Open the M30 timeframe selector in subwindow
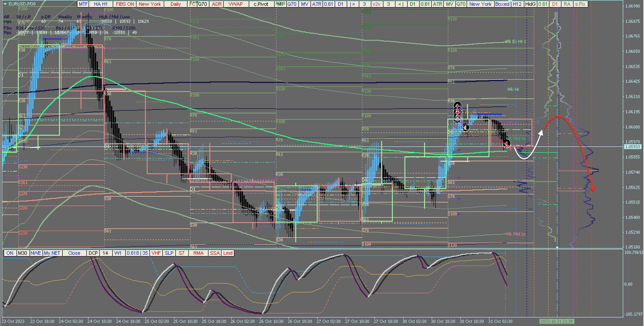The height and width of the screenshot is (326, 644). pyautogui.click(x=23, y=253)
